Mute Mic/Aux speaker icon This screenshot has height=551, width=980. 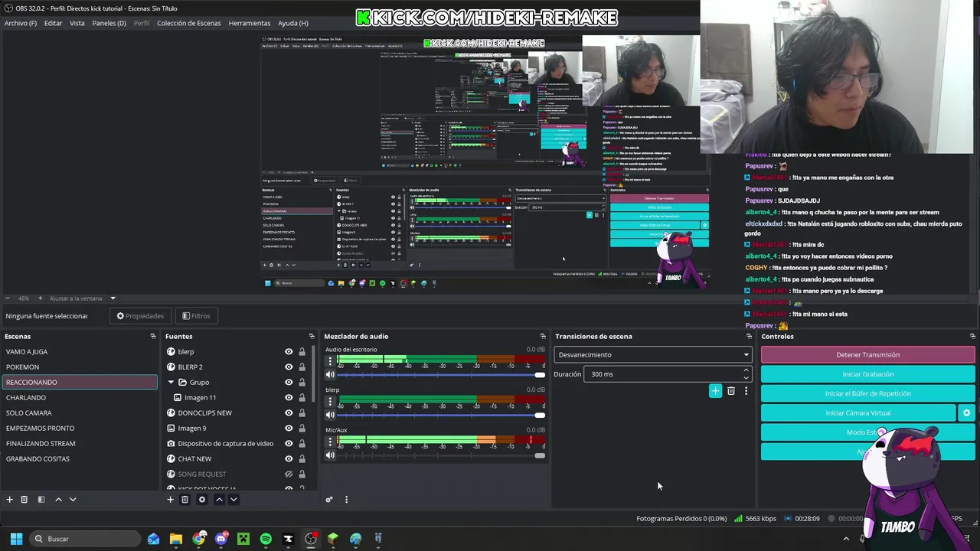330,455
